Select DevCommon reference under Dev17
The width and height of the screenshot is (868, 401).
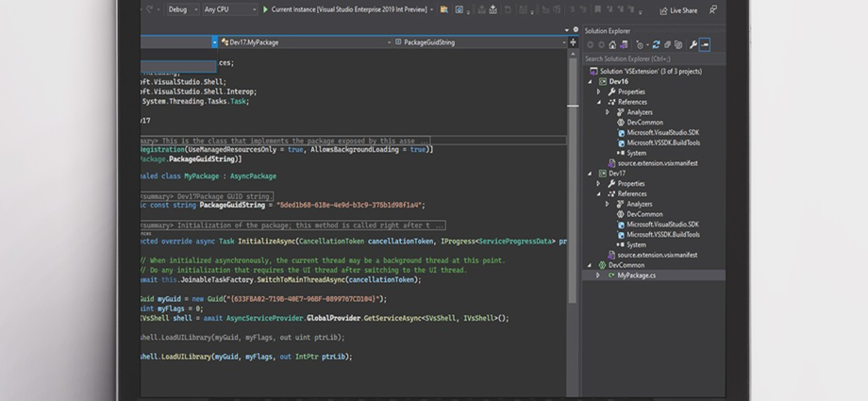coord(645,214)
